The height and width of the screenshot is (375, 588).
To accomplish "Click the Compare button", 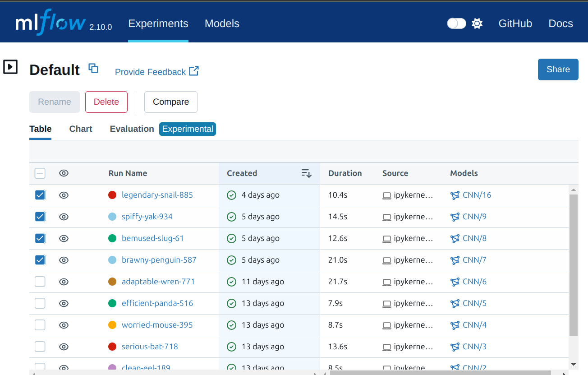I will point(170,102).
